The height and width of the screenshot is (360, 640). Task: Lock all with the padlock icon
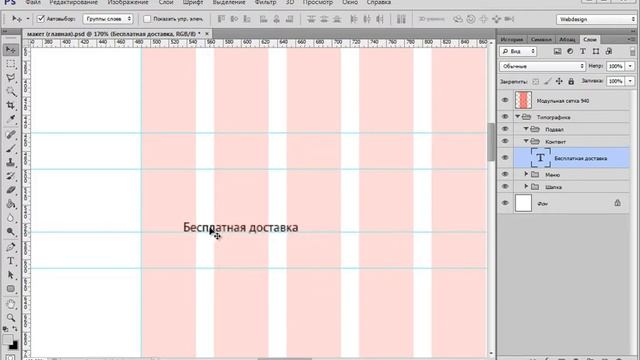571,82
